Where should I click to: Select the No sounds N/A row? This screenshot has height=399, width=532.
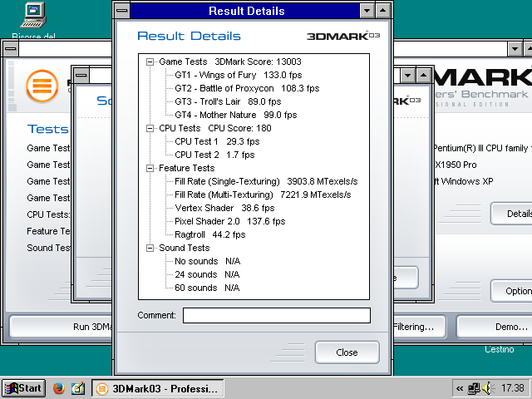coord(207,261)
